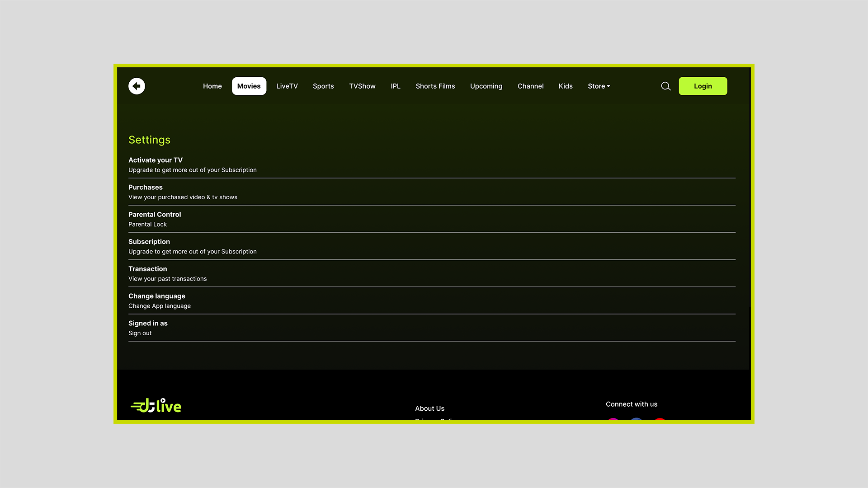868x488 pixels.
Task: Select the Movies navigation item
Action: click(x=249, y=86)
